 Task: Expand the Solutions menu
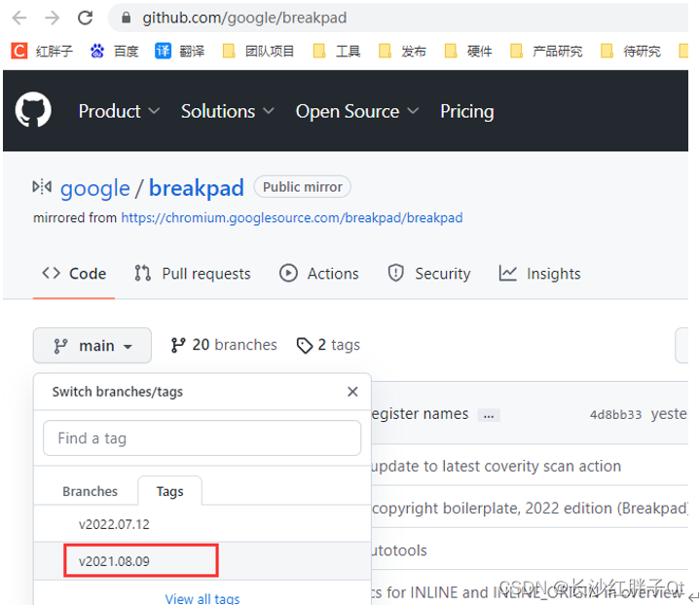pyautogui.click(x=227, y=111)
